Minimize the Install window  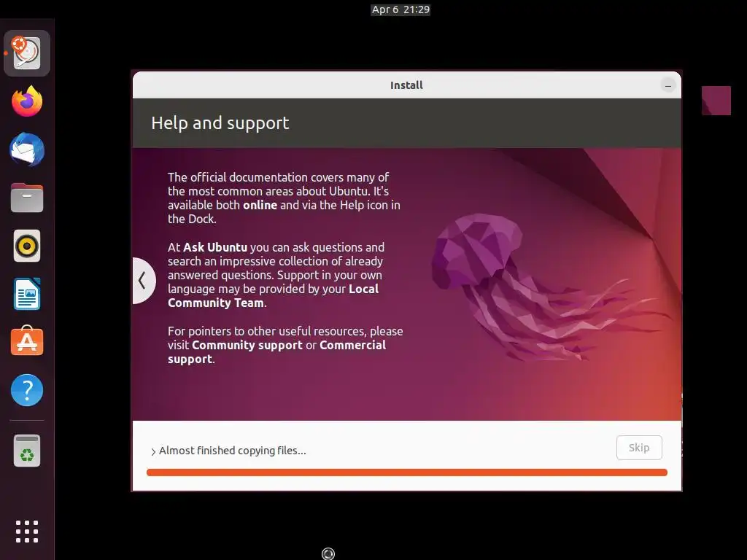pyautogui.click(x=668, y=86)
